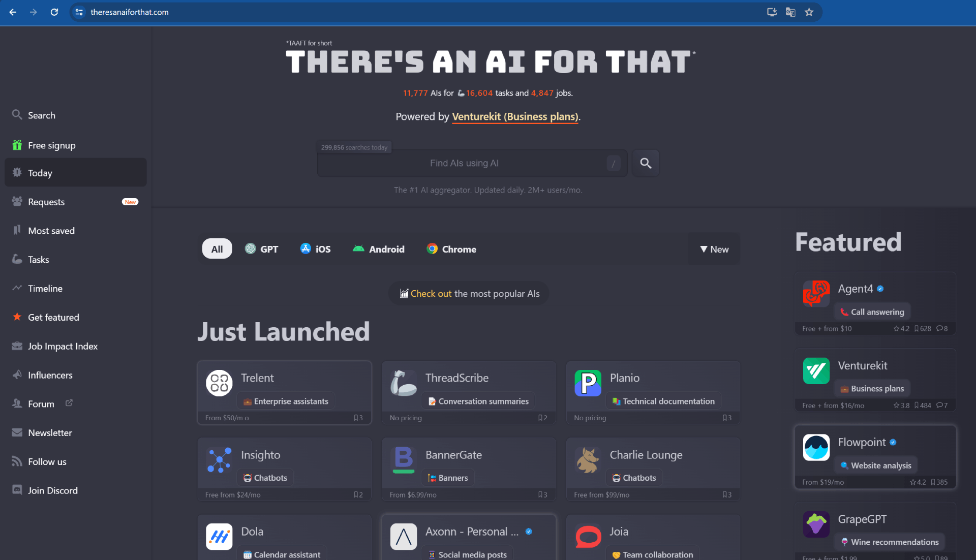This screenshot has width=976, height=560.
Task: Open the New sort dropdown
Action: (714, 249)
